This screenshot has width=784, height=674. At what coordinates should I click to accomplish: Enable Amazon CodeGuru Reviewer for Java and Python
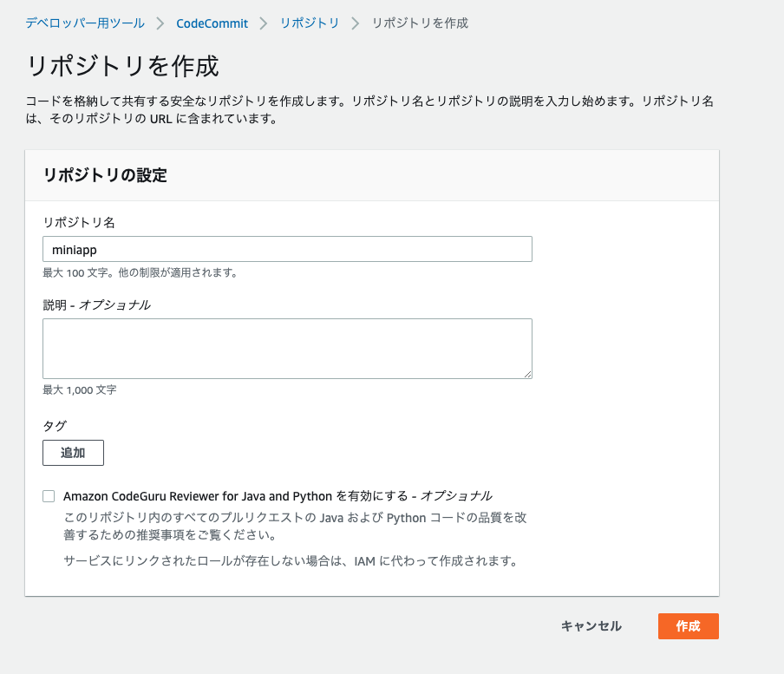click(49, 495)
